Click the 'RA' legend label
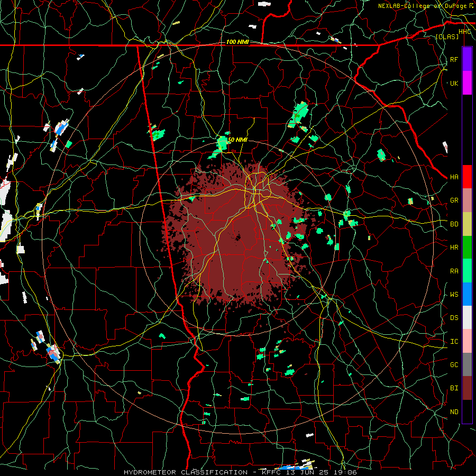This screenshot has height=476, width=476. click(454, 271)
